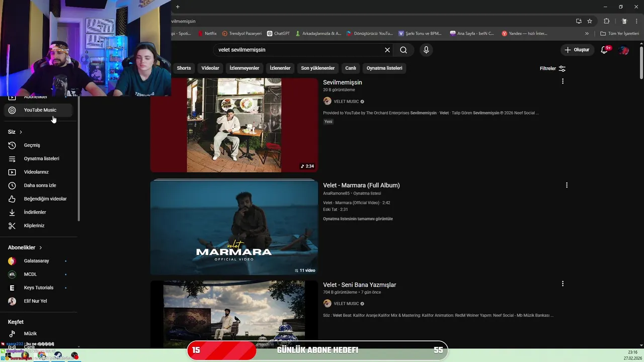Open Geçmiş history page

38,145
